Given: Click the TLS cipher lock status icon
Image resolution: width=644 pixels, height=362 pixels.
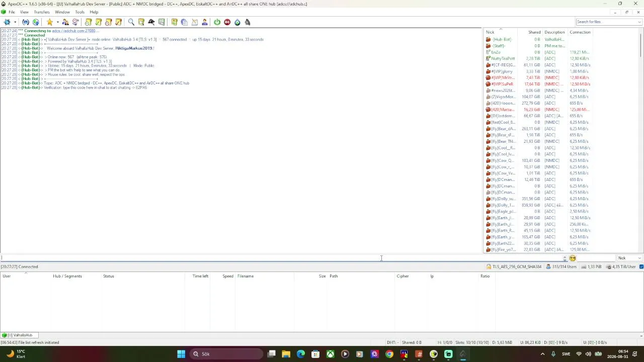Looking at the screenshot, I should pos(489,267).
